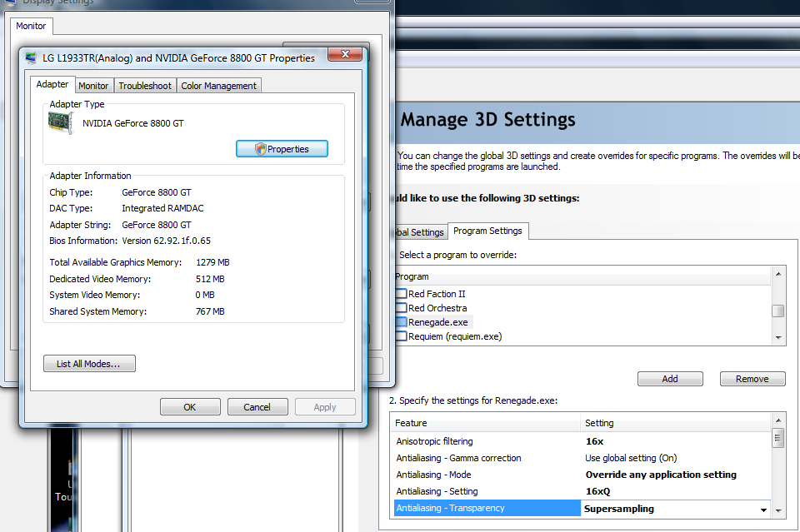Image resolution: width=800 pixels, height=532 pixels.
Task: Open the Antialiasing - Transparency dropdown
Action: (x=763, y=509)
